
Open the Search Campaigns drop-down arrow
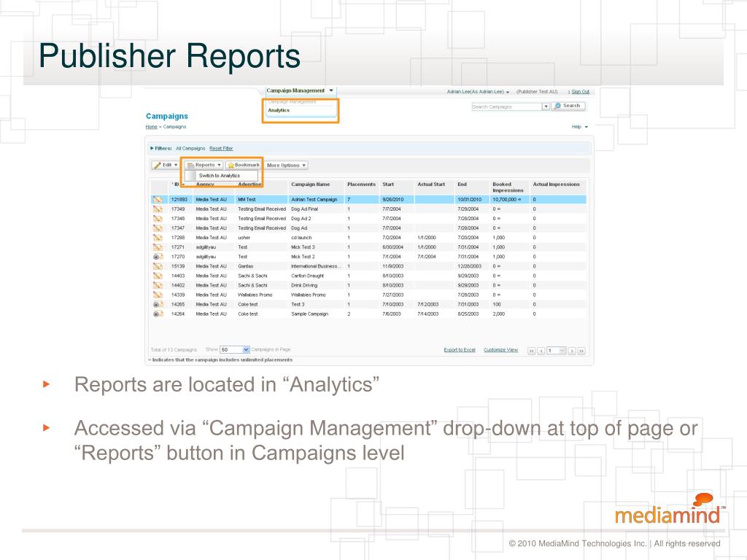pos(546,106)
